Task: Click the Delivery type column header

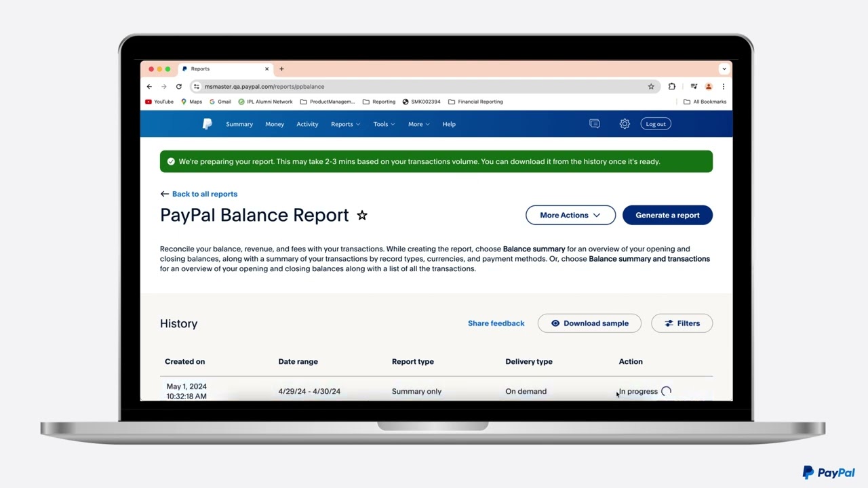Action: click(529, 362)
